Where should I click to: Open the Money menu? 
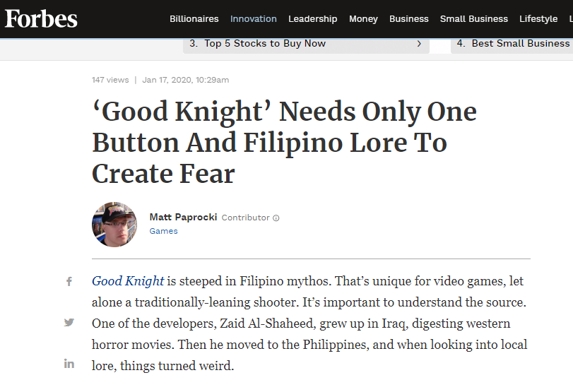363,19
